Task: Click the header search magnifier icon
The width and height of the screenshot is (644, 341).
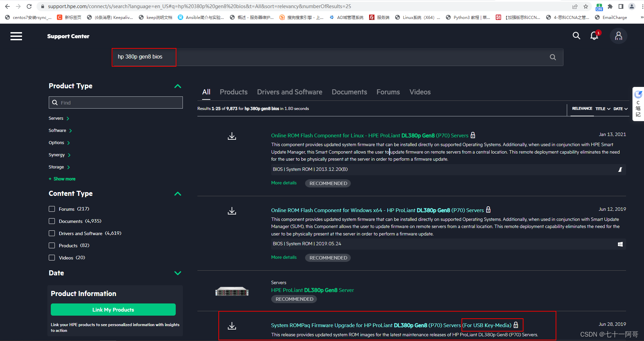Action: tap(576, 36)
